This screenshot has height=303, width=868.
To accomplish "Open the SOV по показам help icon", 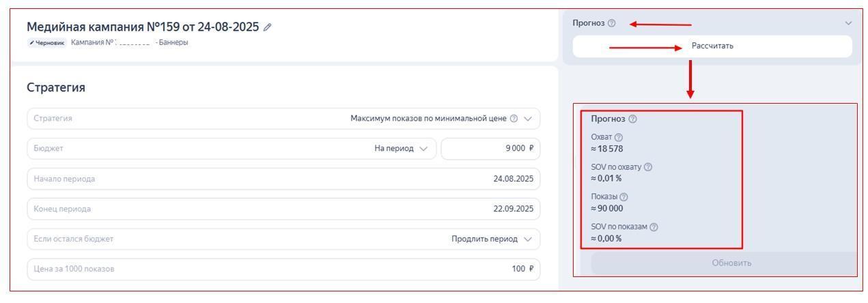I will (x=654, y=227).
